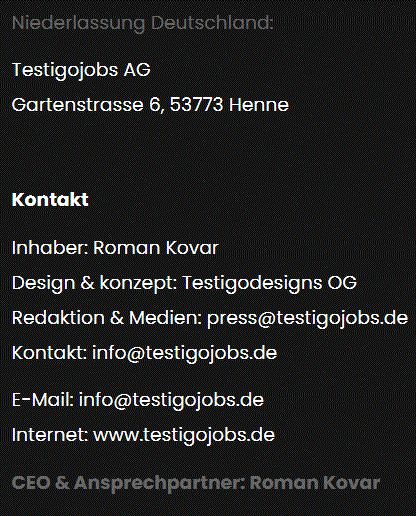Click the Henne city name
This screenshot has width=416, height=516.
click(x=259, y=105)
